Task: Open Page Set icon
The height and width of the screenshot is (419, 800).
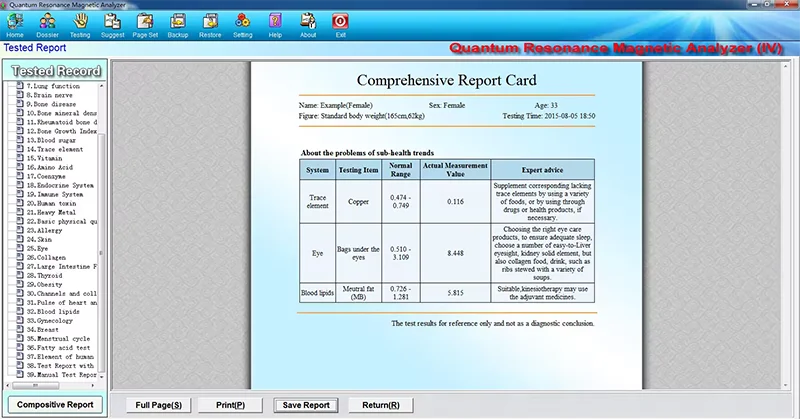Action: (x=145, y=22)
